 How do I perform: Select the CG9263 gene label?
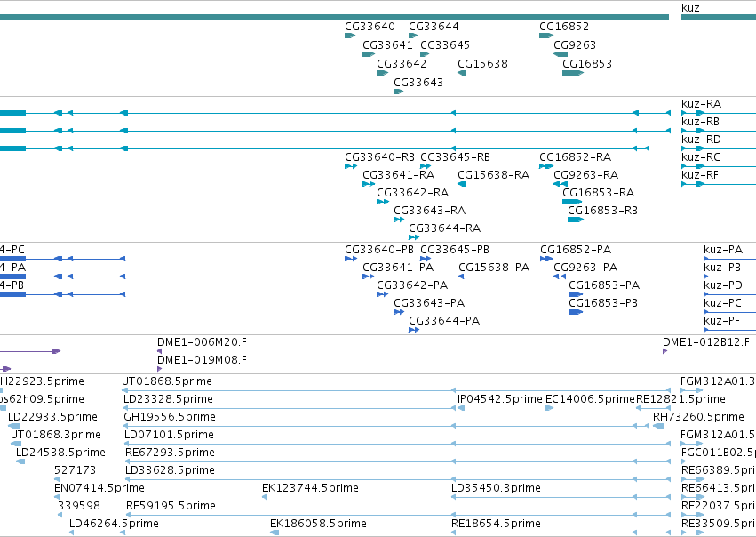tap(575, 44)
